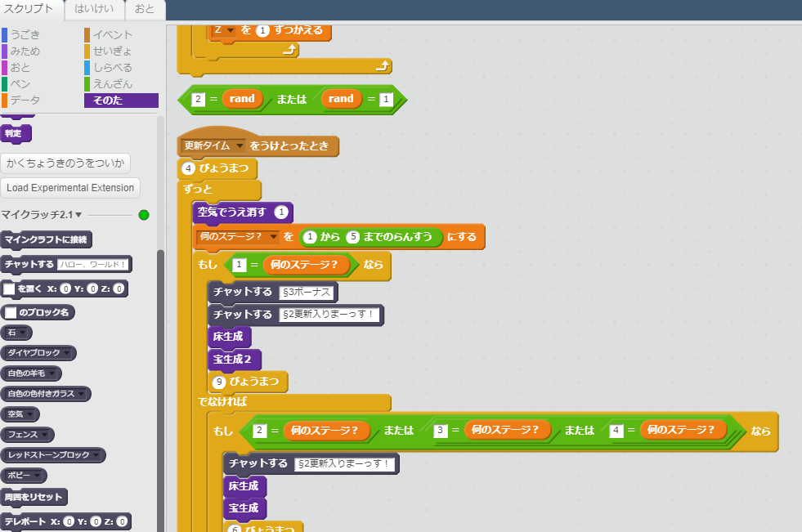
Task: Click the テレポート block in palette
Action: point(25,521)
